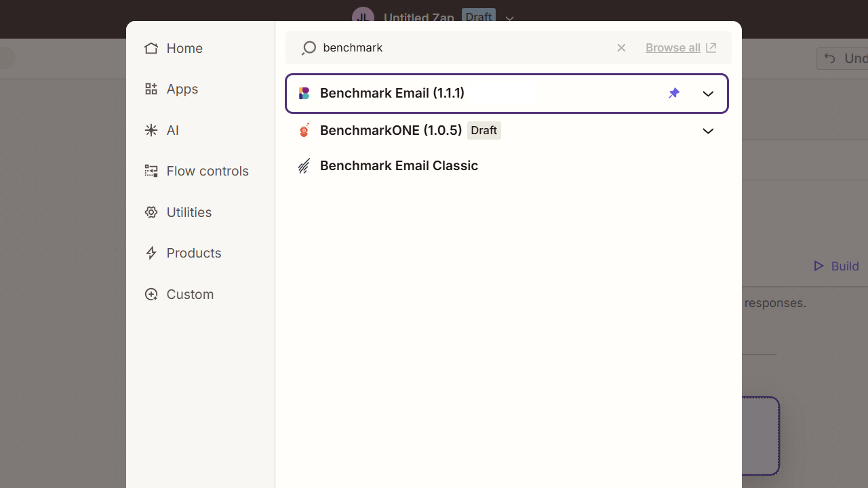
Task: Click the Utilities gear icon
Action: pyautogui.click(x=151, y=212)
